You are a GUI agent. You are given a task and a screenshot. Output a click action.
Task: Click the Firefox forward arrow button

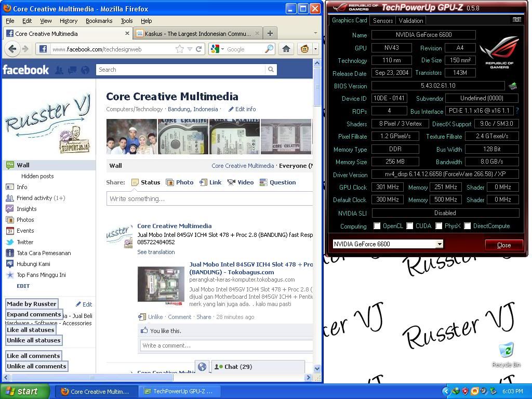tap(25, 49)
